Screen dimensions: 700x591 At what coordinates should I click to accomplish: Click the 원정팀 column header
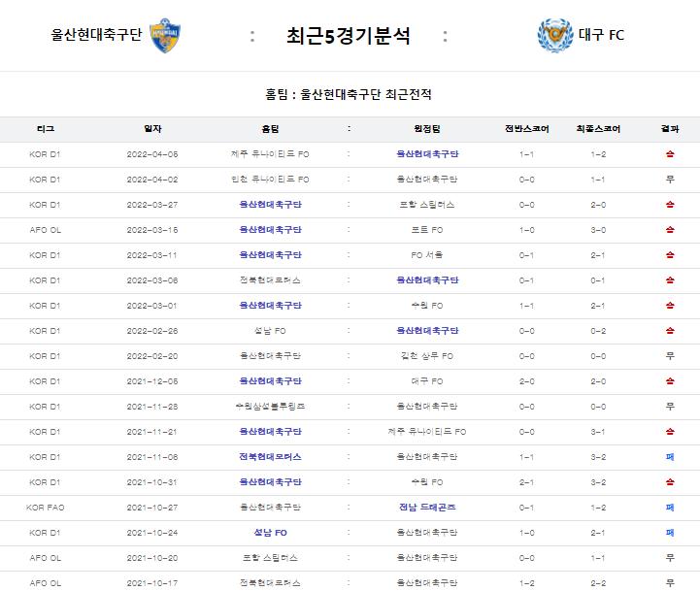click(427, 129)
